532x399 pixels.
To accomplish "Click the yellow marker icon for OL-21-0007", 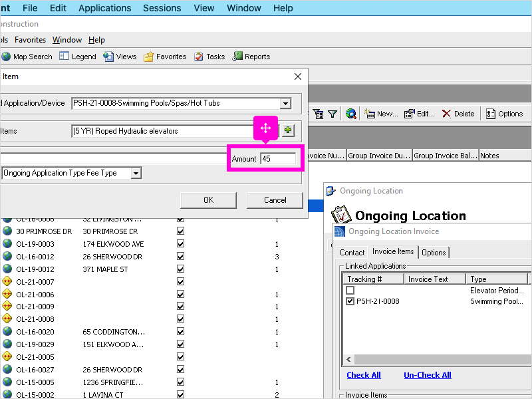I will coord(7,281).
